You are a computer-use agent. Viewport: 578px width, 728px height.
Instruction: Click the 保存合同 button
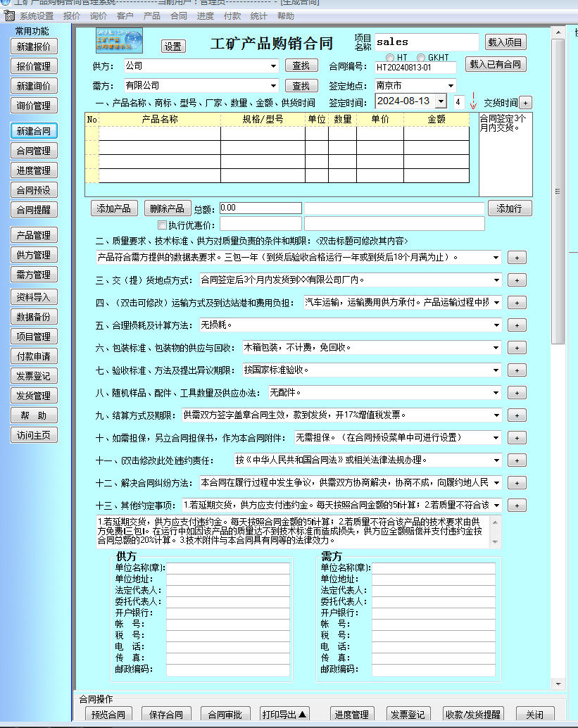166,714
